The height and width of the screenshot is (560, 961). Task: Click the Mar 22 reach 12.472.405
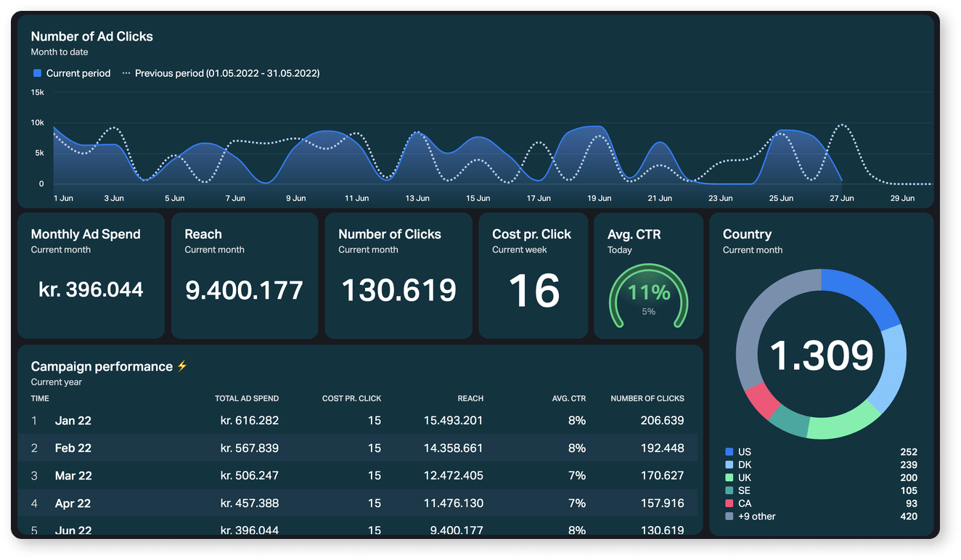[x=454, y=476]
